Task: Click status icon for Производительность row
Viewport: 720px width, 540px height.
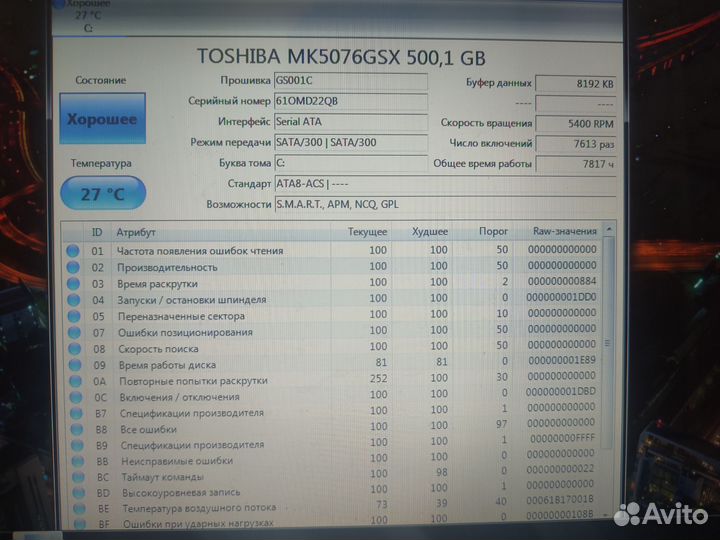Action: [73, 267]
